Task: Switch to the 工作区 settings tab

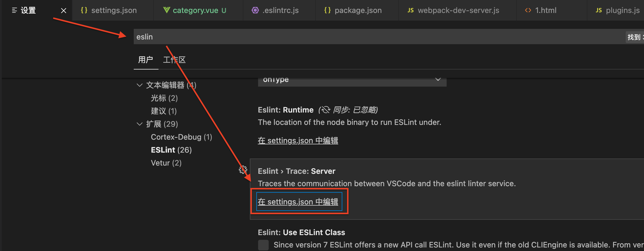Action: tap(174, 60)
